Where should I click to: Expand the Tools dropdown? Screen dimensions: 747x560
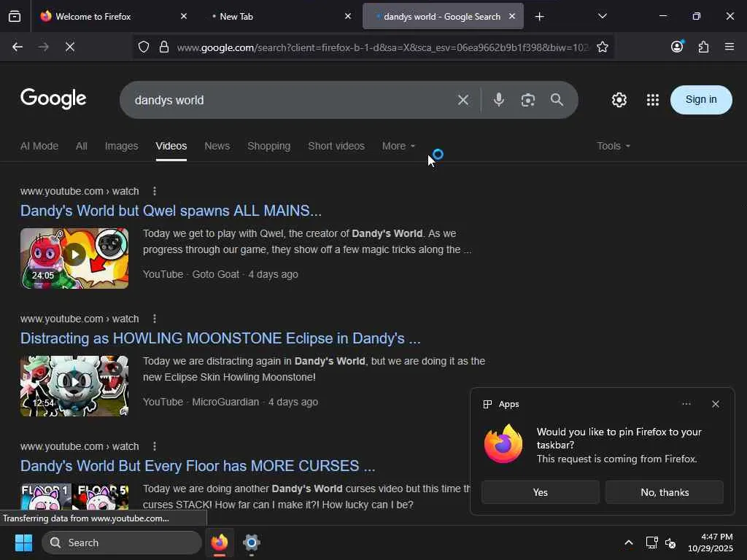pyautogui.click(x=614, y=146)
